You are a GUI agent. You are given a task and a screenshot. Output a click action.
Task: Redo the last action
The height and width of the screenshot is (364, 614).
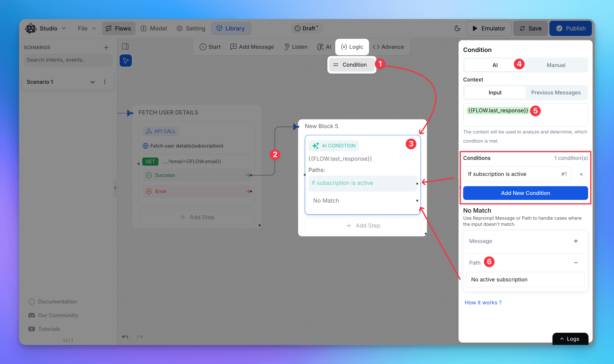coord(140,337)
